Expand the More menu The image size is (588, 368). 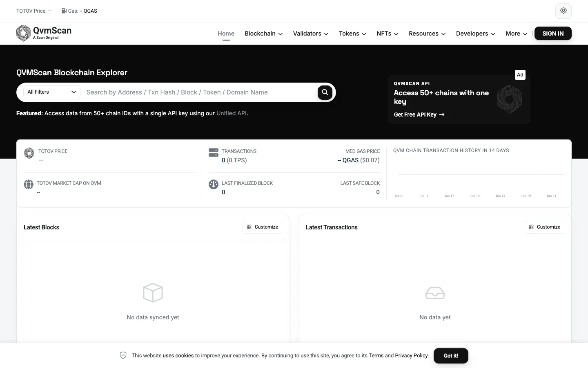pyautogui.click(x=516, y=34)
